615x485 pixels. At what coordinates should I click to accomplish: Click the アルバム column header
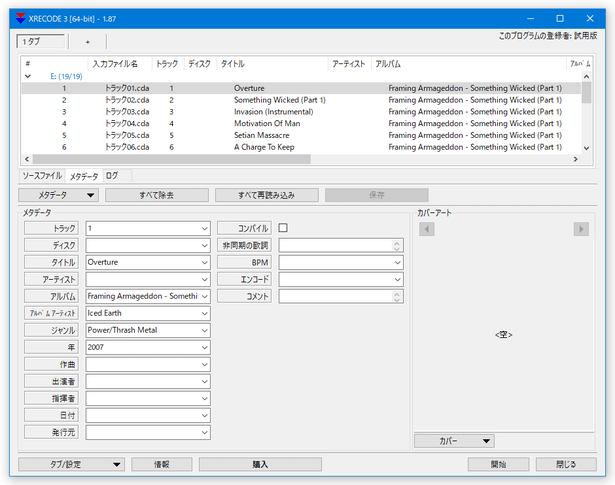(x=469, y=64)
